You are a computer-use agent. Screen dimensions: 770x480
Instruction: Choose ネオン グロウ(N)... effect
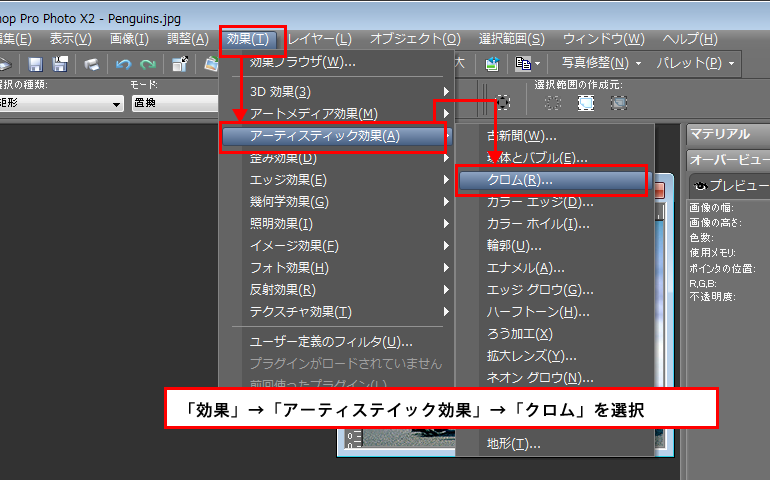tap(555, 377)
